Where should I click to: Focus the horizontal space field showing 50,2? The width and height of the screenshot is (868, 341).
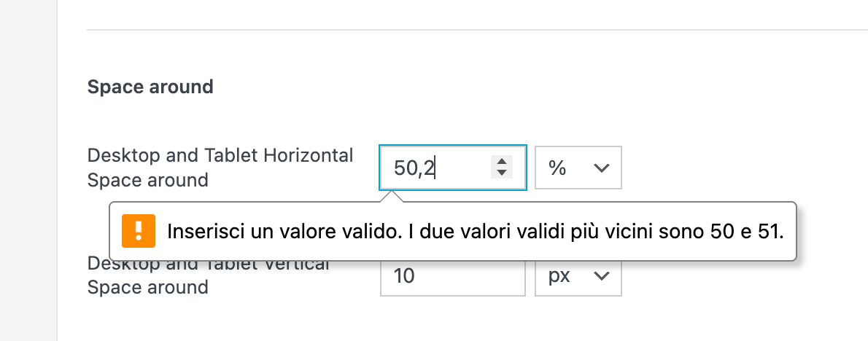(438, 168)
